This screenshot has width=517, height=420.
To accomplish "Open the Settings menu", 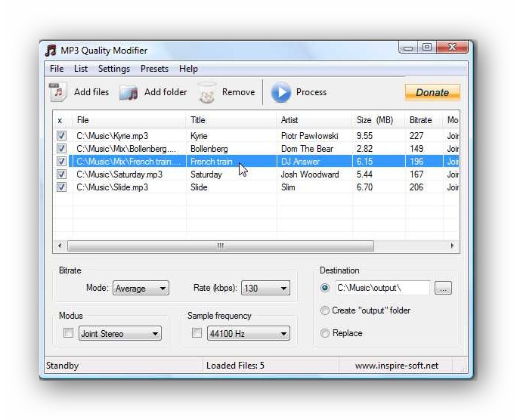I will point(114,69).
